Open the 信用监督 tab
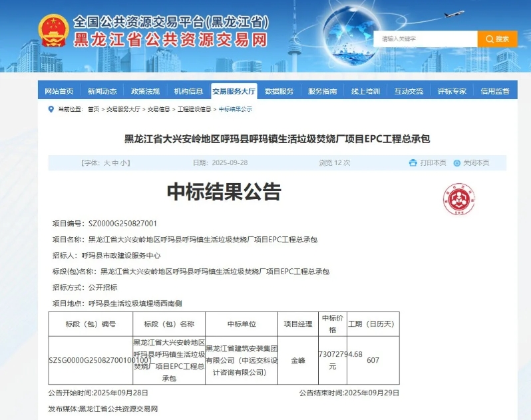This screenshot has width=531, height=420. coord(494,91)
